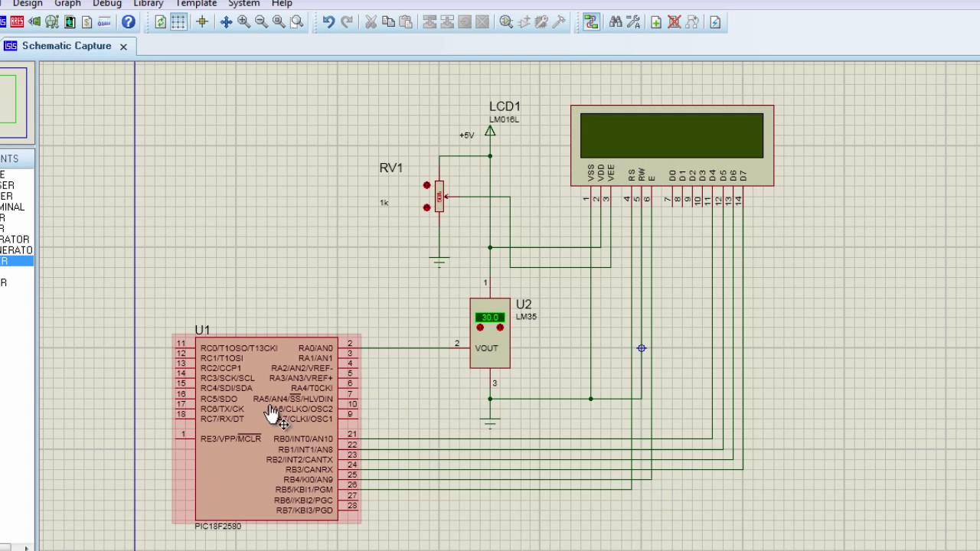Zoom to a selected area icon

point(296,22)
